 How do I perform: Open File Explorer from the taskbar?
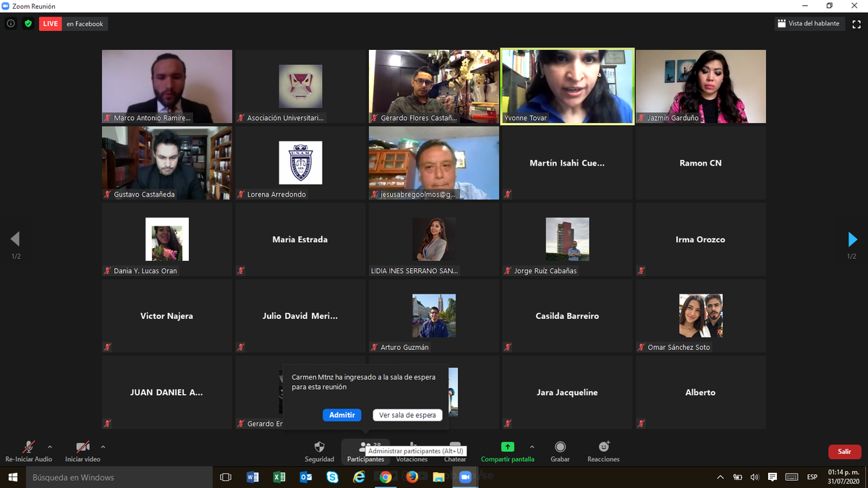click(x=438, y=477)
